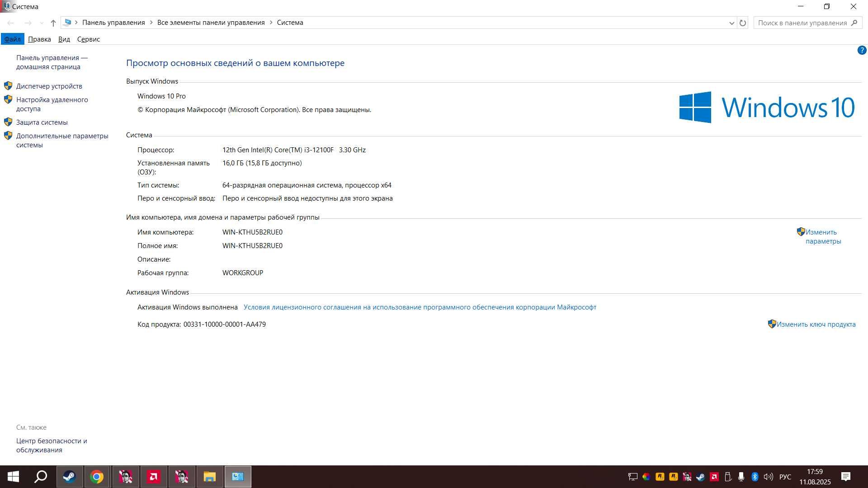Open the Правка menu
Screen dimensions: 868x488
[x=39, y=39]
